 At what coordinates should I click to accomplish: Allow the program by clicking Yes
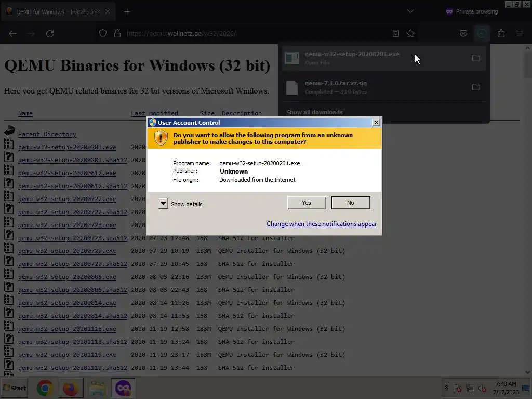[x=307, y=203]
